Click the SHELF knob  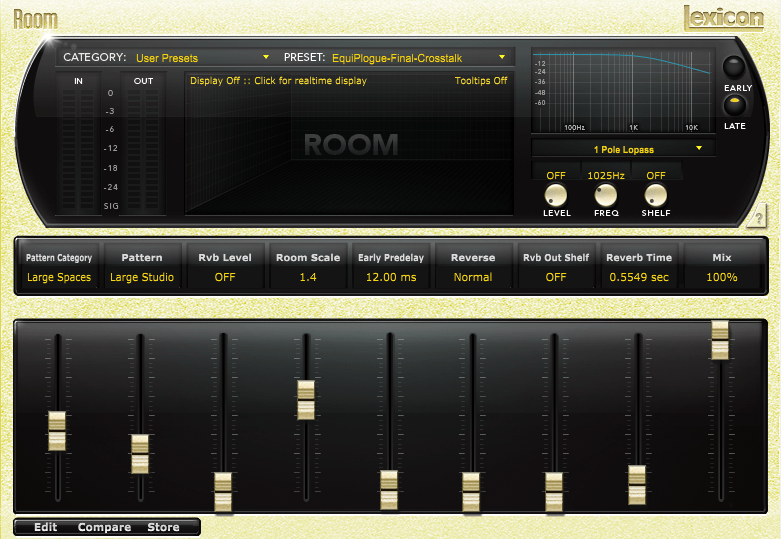[x=655, y=195]
